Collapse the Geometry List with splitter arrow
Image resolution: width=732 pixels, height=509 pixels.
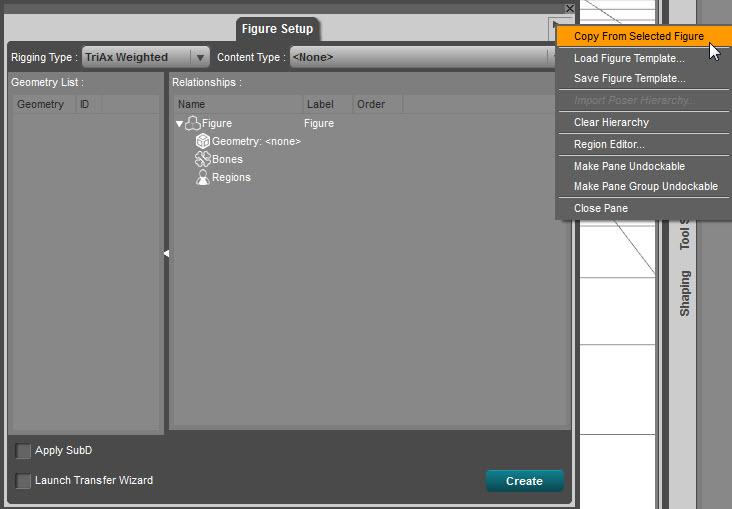(x=166, y=254)
